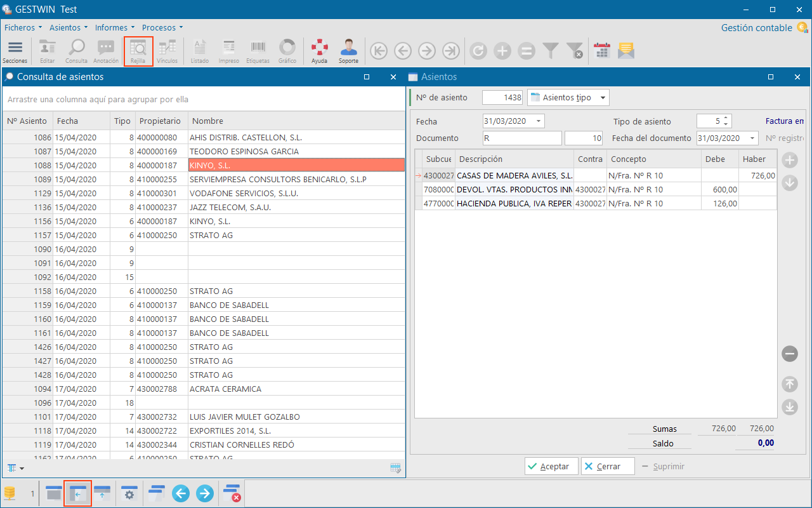
Task: Go to the first record
Action: tap(379, 51)
